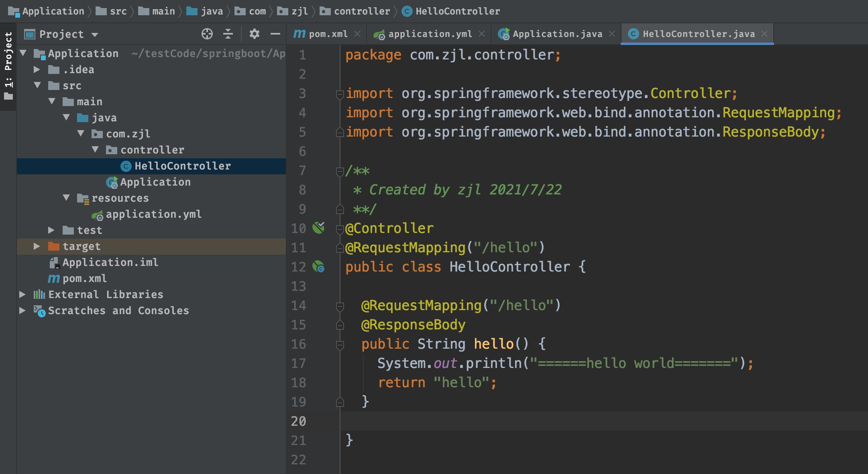Click Spring leaf icon on application.yml tab
The width and height of the screenshot is (868, 474).
(379, 35)
